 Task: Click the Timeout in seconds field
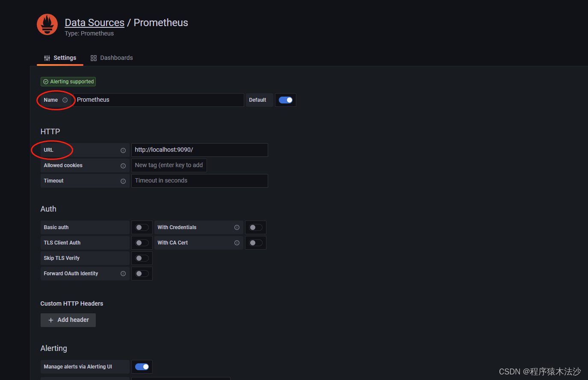pyautogui.click(x=200, y=181)
